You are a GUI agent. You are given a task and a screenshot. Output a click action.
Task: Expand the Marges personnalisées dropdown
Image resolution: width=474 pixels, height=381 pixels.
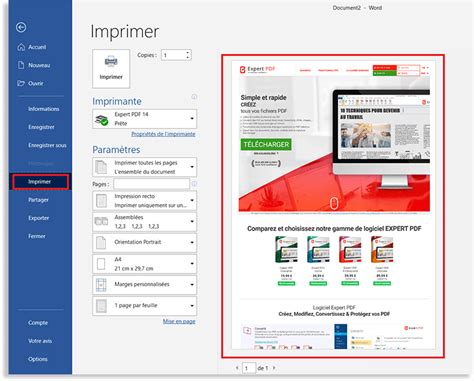click(144, 285)
